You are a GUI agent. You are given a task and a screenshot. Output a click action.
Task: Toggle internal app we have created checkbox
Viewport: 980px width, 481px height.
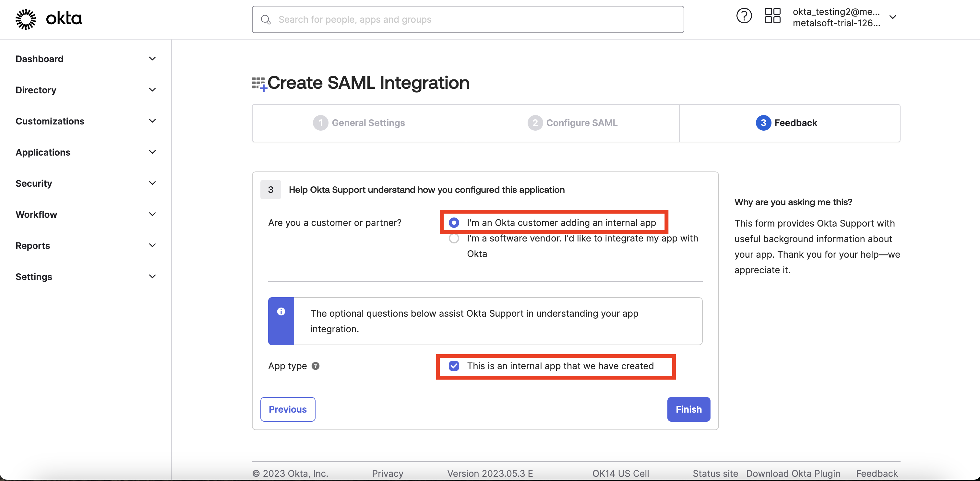click(454, 366)
